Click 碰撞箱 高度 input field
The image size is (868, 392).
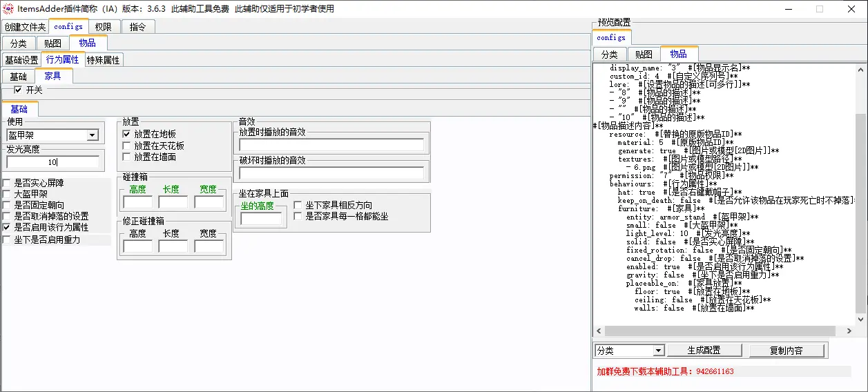(x=137, y=202)
